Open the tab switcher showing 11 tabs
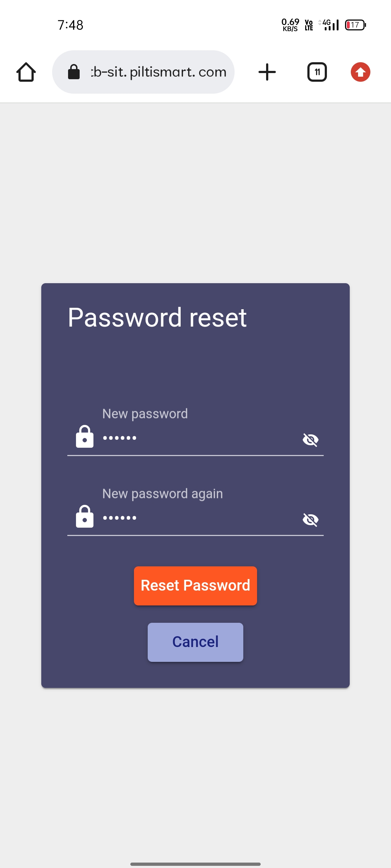 pos(317,72)
